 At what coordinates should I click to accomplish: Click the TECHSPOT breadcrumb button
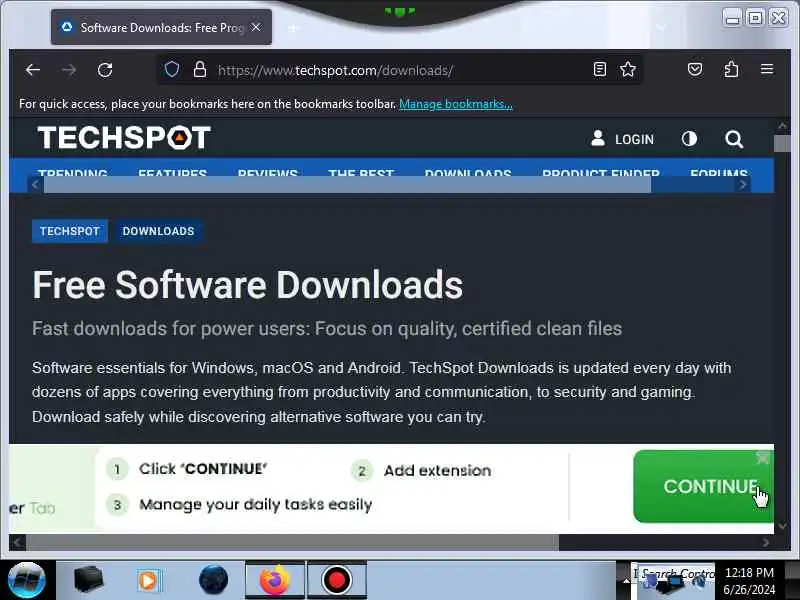[70, 231]
